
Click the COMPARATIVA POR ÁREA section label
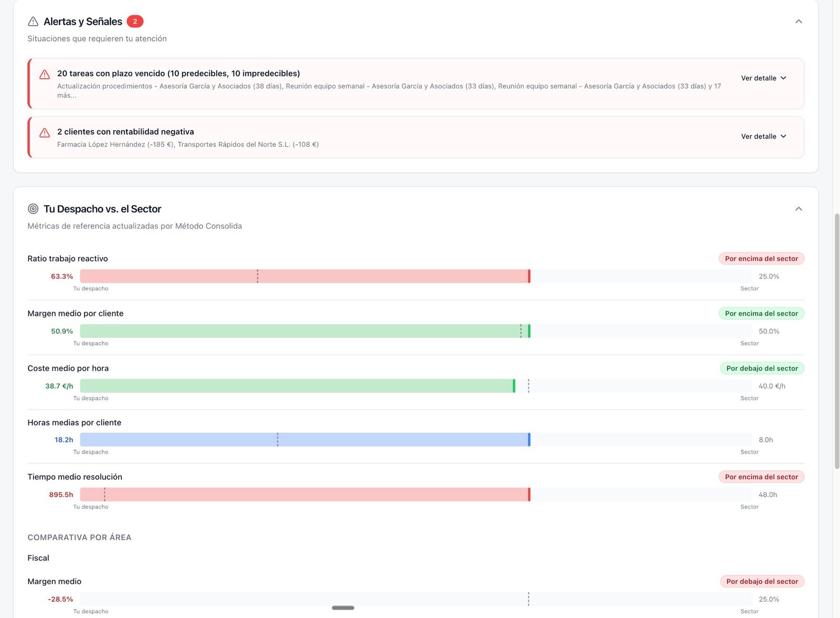[79, 537]
